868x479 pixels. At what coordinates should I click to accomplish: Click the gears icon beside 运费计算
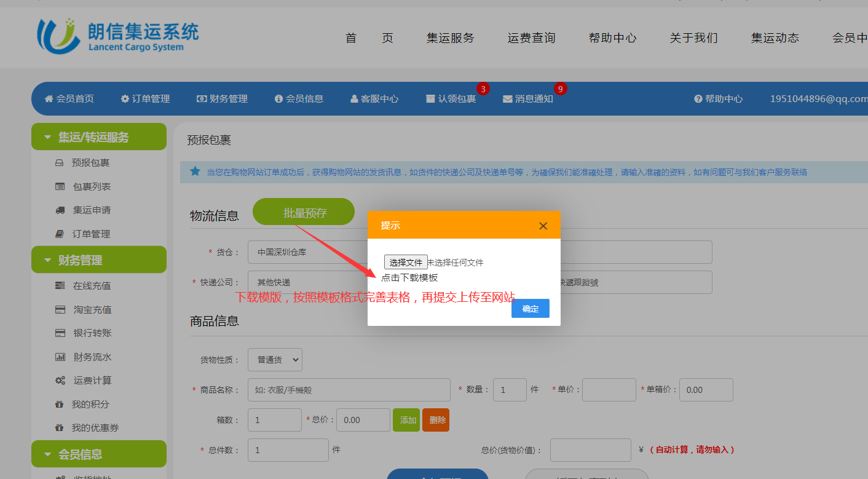point(60,381)
